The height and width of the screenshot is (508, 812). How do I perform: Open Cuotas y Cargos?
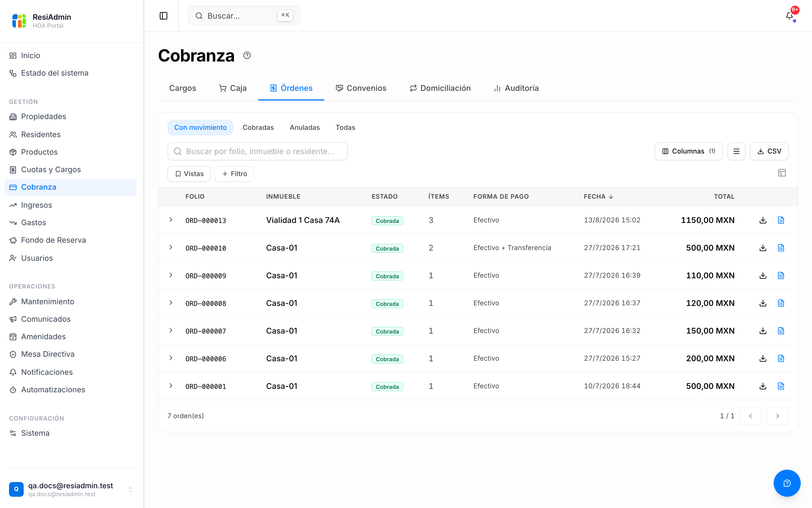pyautogui.click(x=70, y=170)
